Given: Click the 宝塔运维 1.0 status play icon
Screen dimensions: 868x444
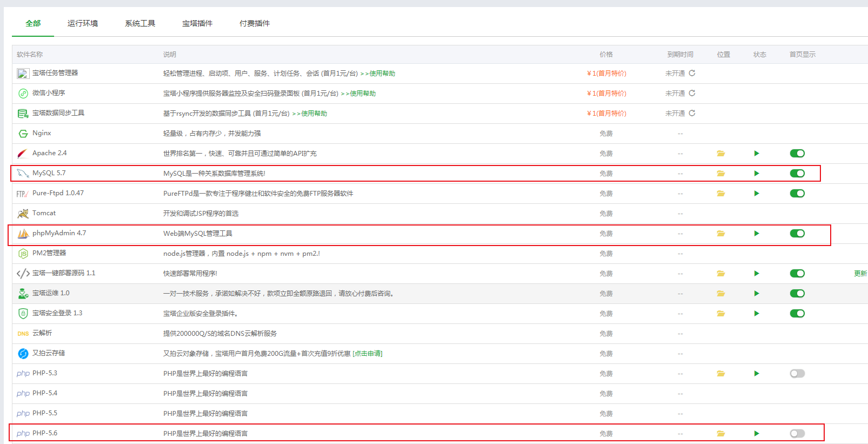Looking at the screenshot, I should coord(757,294).
